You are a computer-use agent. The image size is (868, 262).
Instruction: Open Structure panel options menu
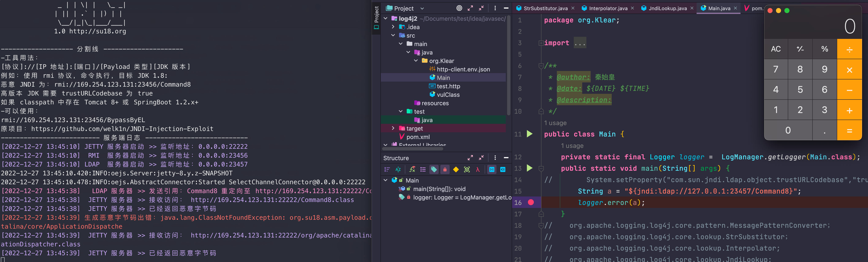click(495, 158)
